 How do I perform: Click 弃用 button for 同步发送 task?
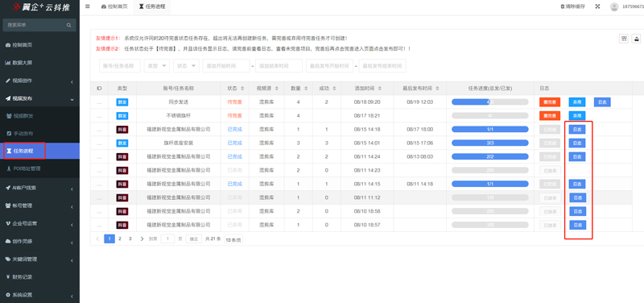click(x=577, y=102)
